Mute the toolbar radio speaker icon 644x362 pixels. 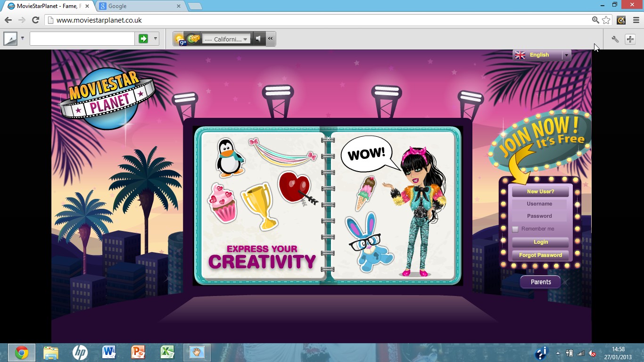coord(258,39)
